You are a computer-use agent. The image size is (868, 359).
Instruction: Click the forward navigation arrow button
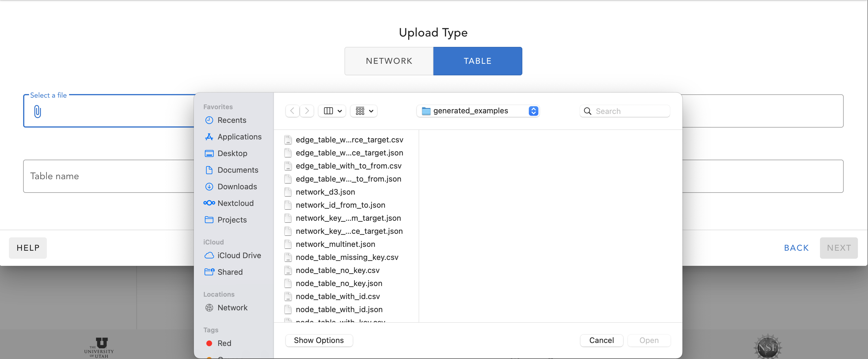tap(307, 110)
